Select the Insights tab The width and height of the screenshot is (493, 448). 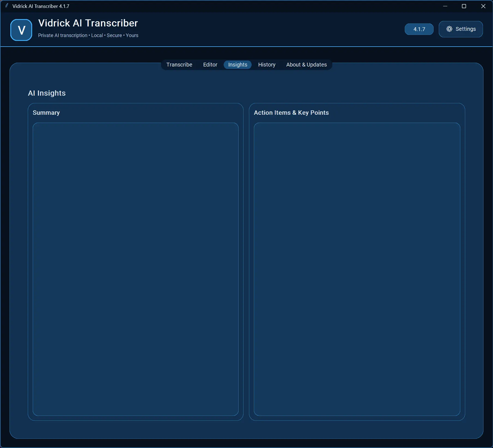tap(238, 65)
